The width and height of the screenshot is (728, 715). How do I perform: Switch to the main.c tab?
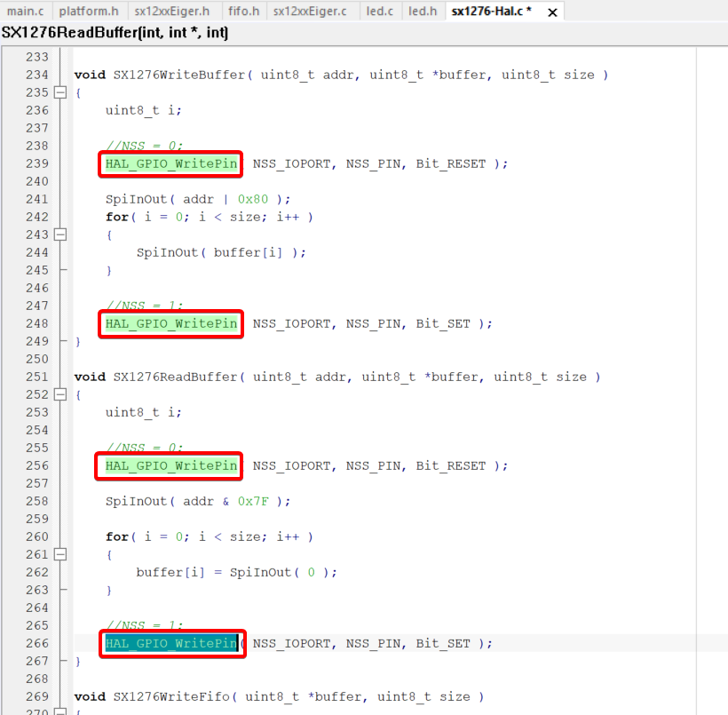tap(25, 12)
